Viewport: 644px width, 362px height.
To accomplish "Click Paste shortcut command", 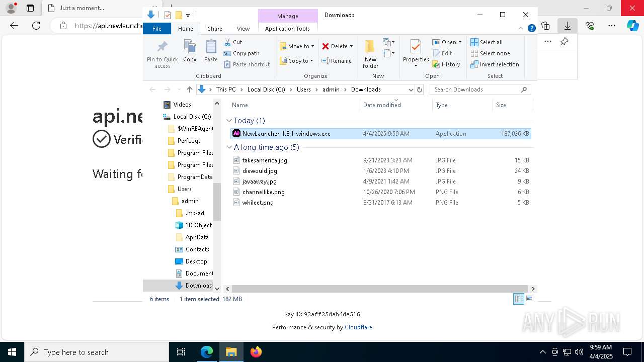I will 247,64.
